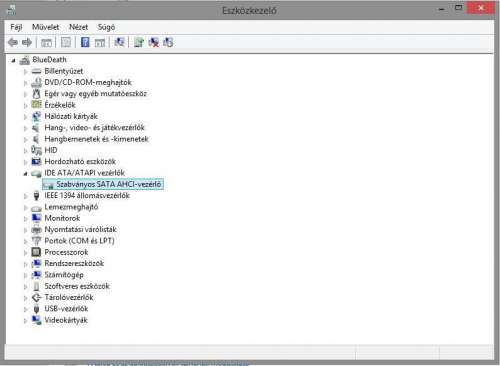Click the BlueDeath computer icon

tap(25, 60)
